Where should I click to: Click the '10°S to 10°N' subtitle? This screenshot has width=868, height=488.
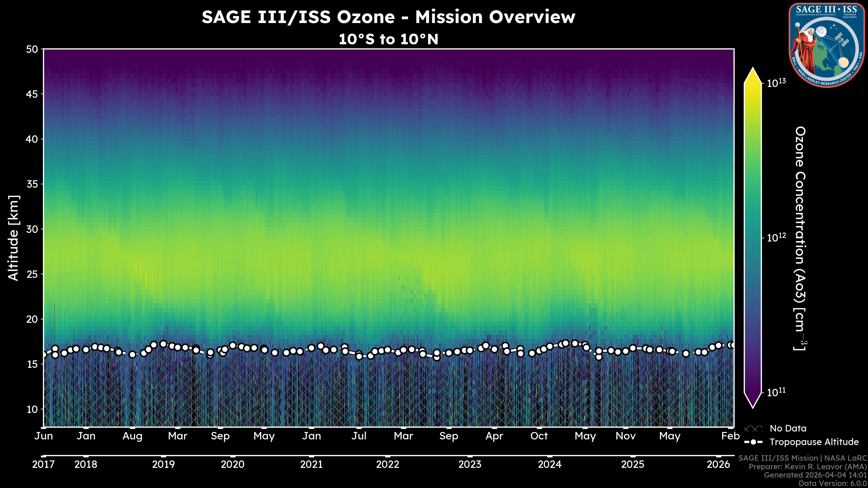coord(388,39)
